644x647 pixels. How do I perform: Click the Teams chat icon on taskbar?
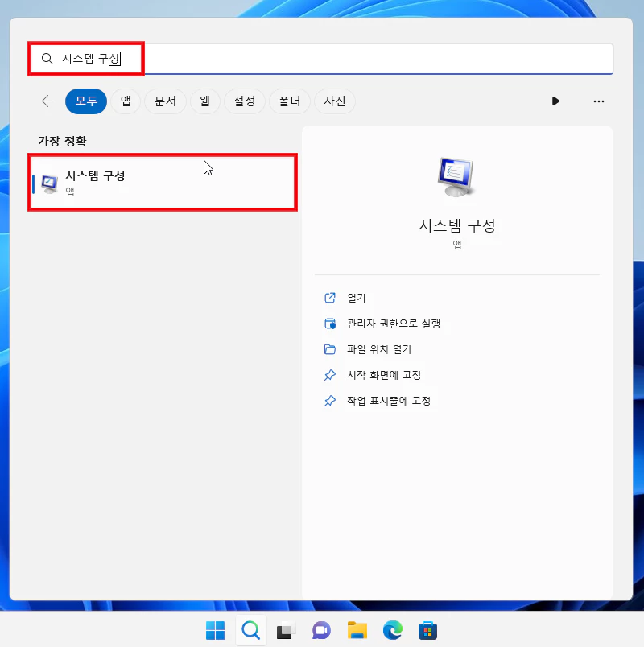321,630
